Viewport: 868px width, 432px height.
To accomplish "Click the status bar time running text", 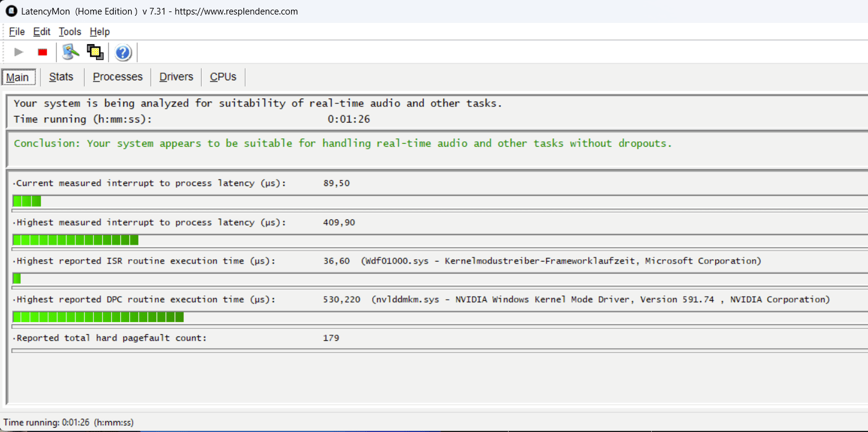I will tap(68, 422).
